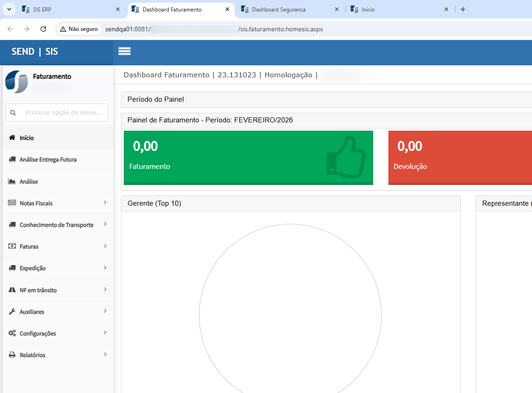
Task: Click the home icon beside Início
Action: pos(12,138)
